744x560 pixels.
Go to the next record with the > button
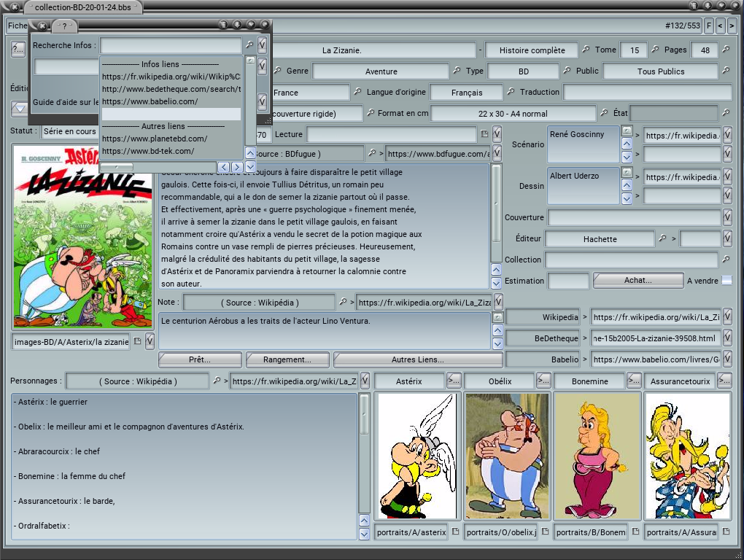(x=732, y=26)
